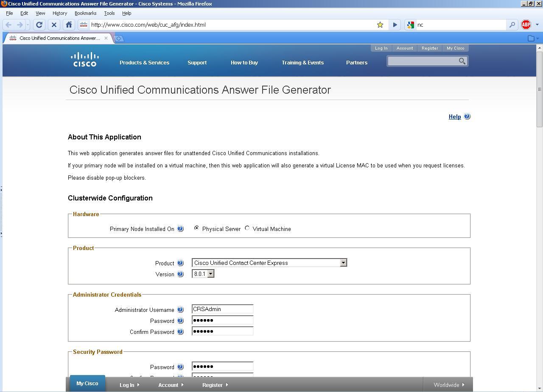
Task: Click the Confirm Password field
Action: click(223, 331)
